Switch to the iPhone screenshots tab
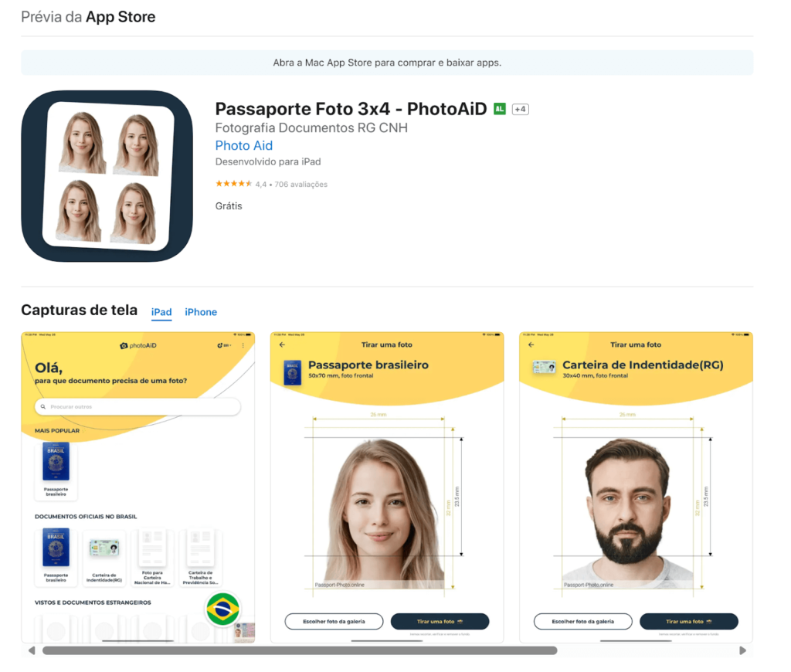This screenshot has height=672, width=791. (201, 312)
